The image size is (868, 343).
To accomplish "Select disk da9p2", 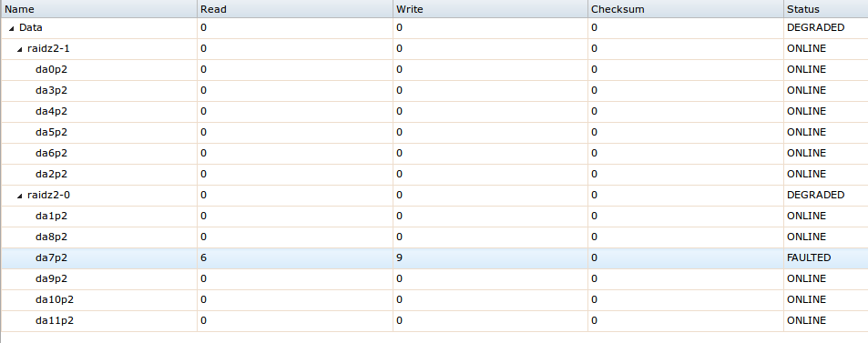I will coord(52,278).
